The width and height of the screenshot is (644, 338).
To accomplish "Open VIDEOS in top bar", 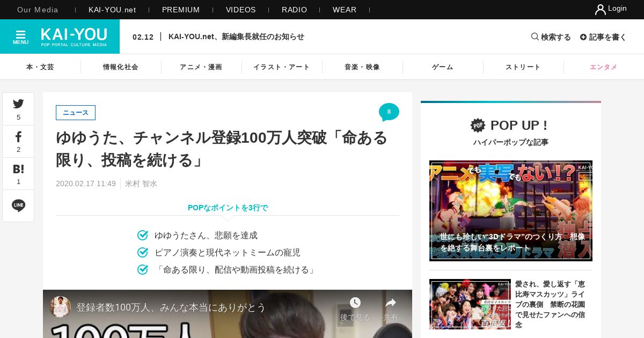I will click(241, 10).
